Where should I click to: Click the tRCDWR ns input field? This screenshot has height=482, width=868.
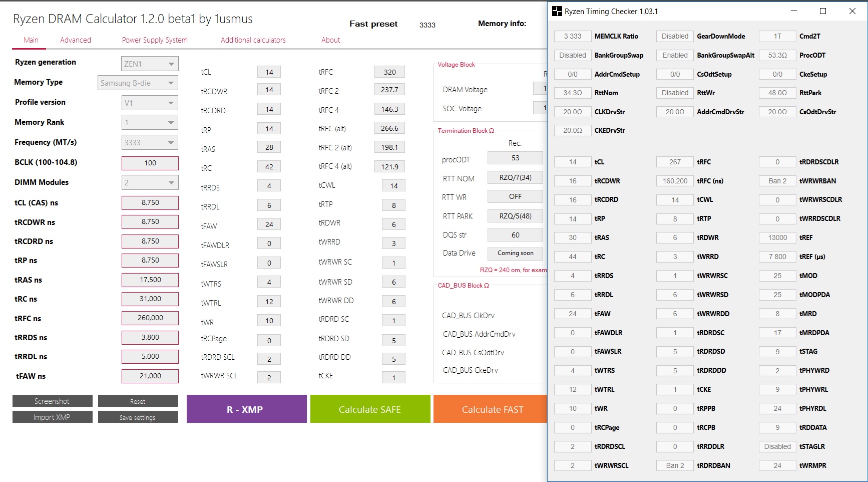click(150, 221)
